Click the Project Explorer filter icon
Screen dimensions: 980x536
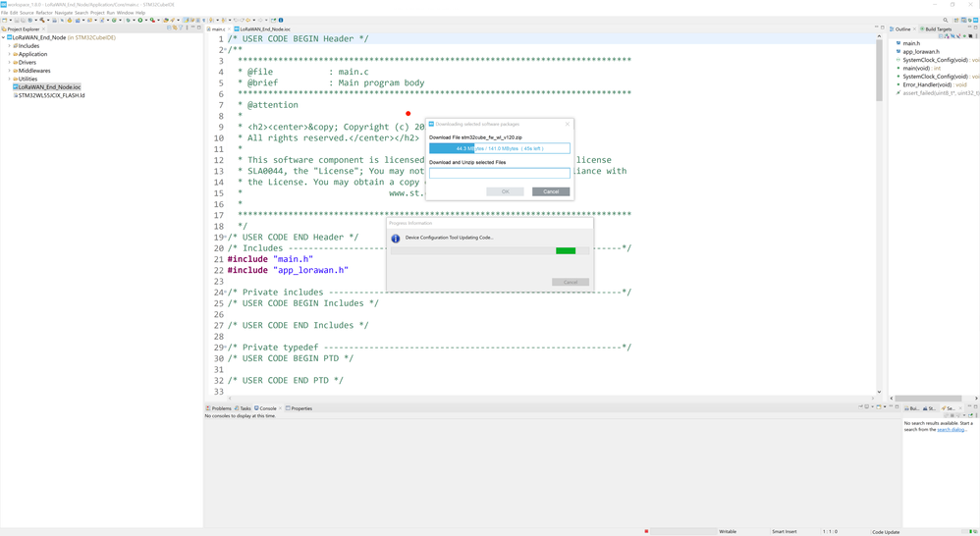pos(182,28)
